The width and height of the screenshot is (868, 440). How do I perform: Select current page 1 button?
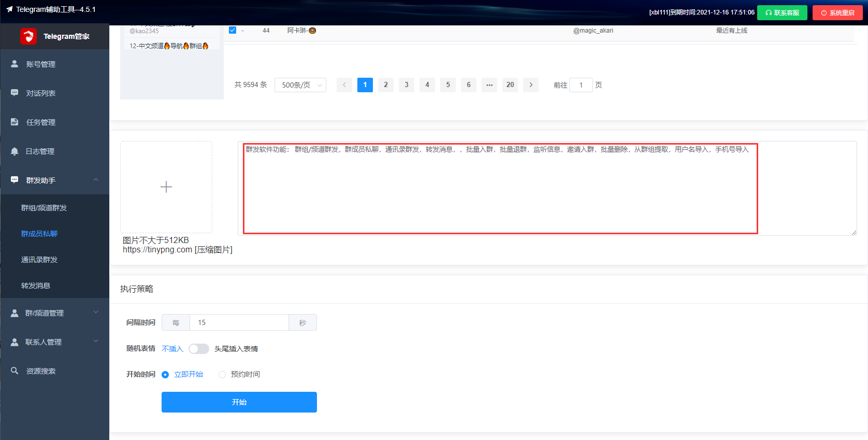coord(365,85)
